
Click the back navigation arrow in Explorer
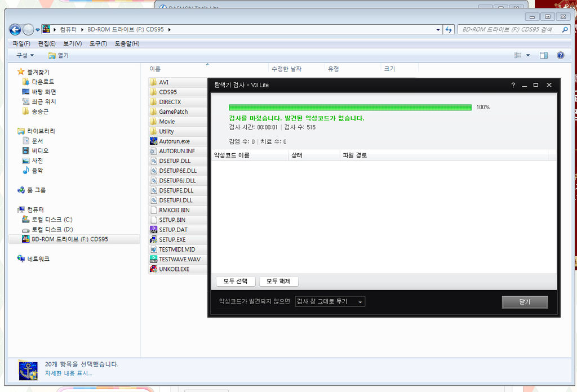pyautogui.click(x=15, y=30)
